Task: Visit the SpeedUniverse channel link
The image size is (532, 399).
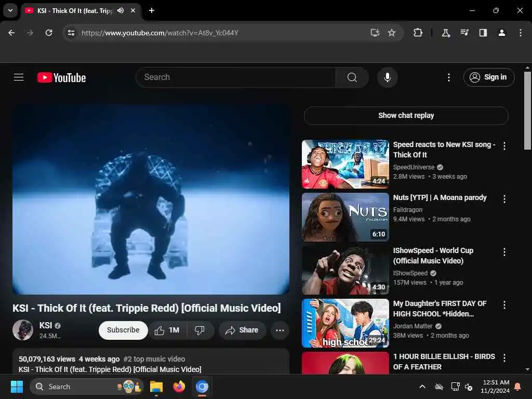Action: coord(414,167)
